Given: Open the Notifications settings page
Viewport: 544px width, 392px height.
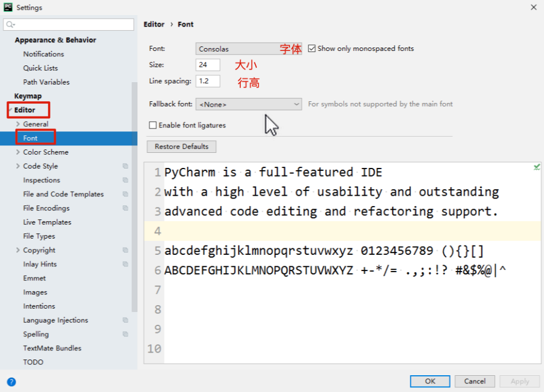Looking at the screenshot, I should click(x=43, y=54).
